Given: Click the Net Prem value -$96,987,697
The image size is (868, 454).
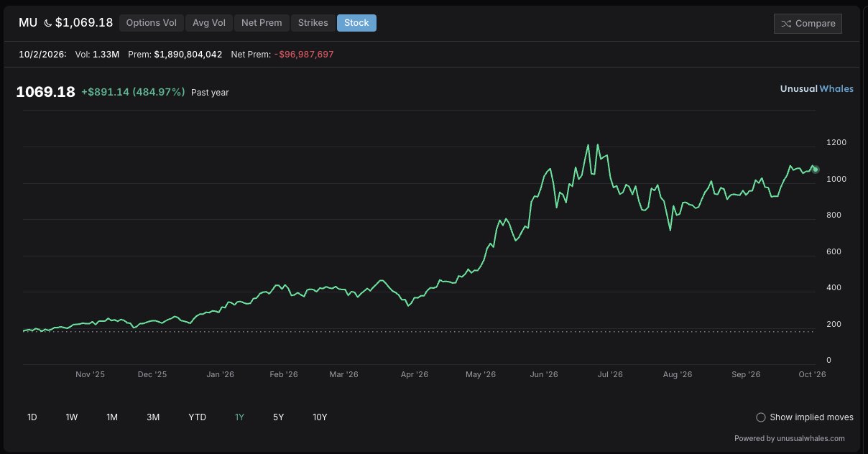Looking at the screenshot, I should click(x=304, y=55).
